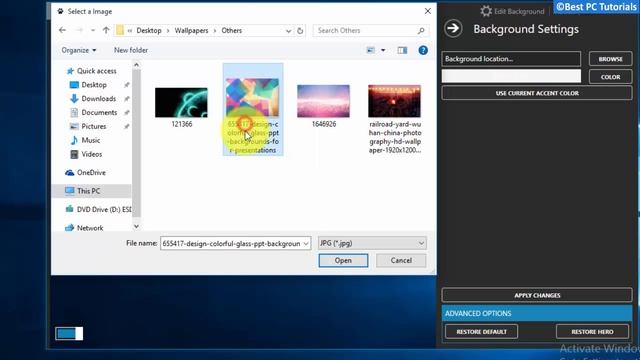
Task: Open the JPG (*.jpg) file type dropdown
Action: tap(372, 243)
